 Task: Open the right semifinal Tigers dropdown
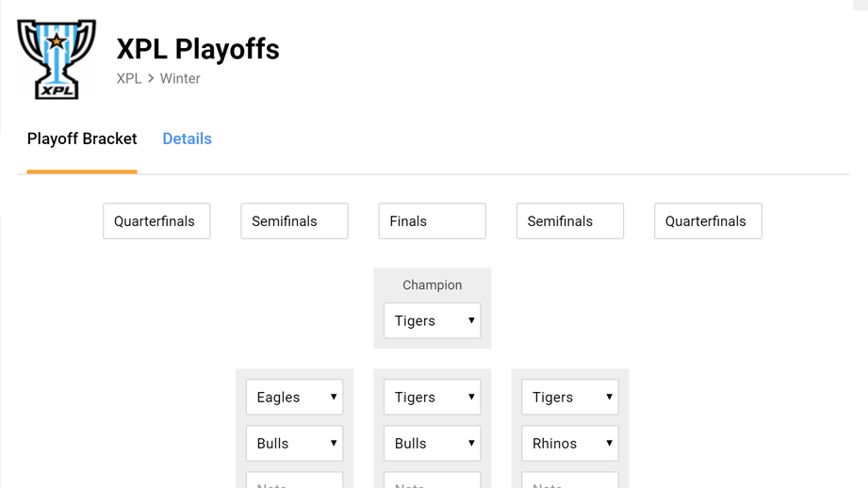click(570, 398)
